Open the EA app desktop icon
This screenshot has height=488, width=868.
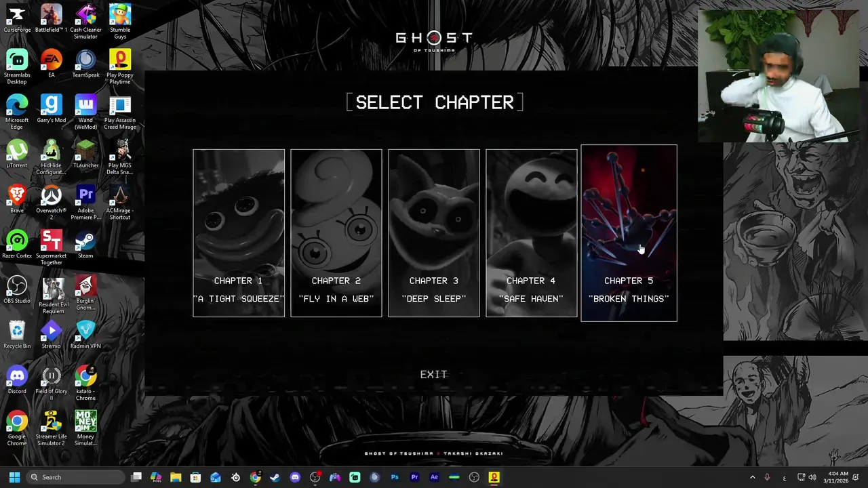point(51,64)
